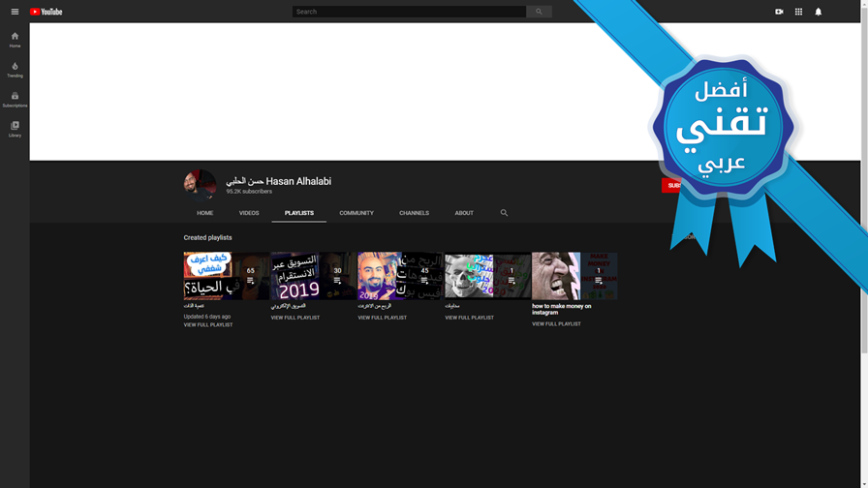This screenshot has height=488, width=868.
Task: Switch to the Community tab
Action: [x=356, y=213]
